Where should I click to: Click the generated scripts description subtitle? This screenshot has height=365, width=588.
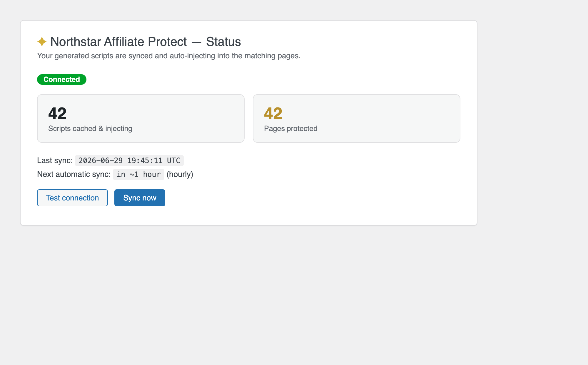click(169, 56)
